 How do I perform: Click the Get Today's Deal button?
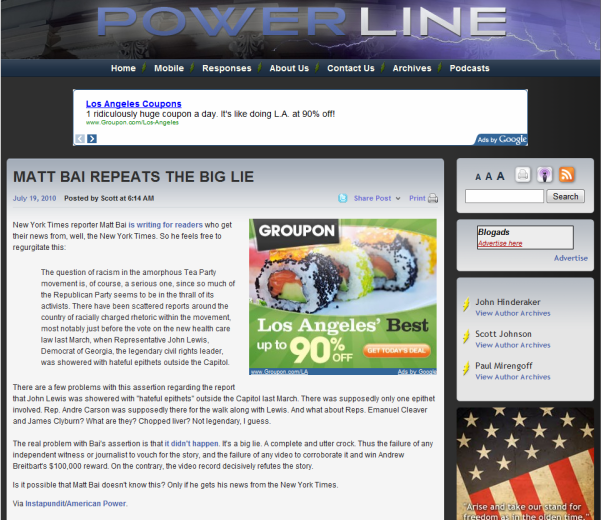(397, 351)
